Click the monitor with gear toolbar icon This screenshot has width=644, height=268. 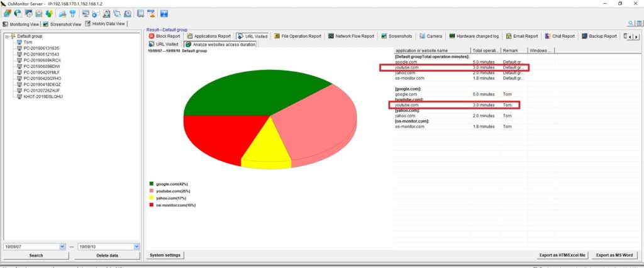click(28, 14)
